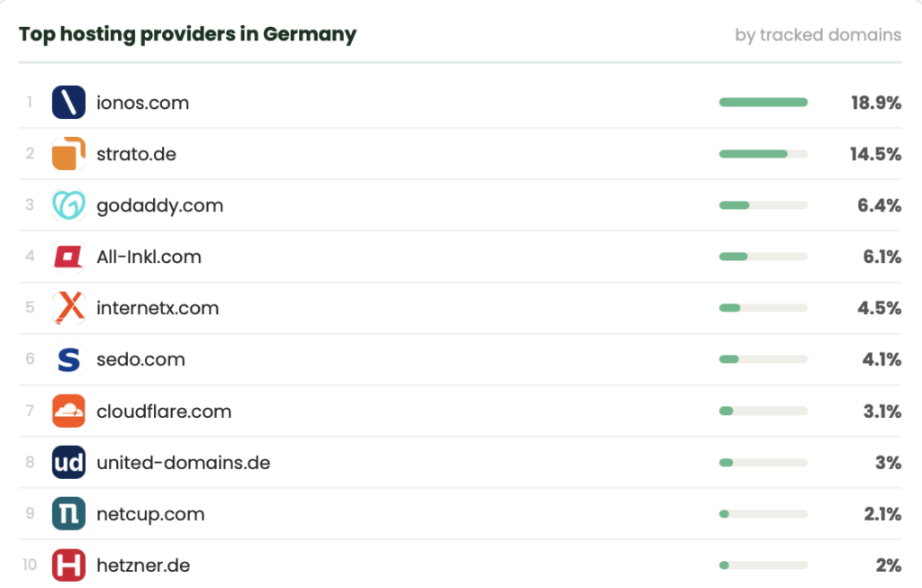This screenshot has width=922, height=588.
Task: Click the 6.1% value for All-Inkl.com
Action: 882,257
